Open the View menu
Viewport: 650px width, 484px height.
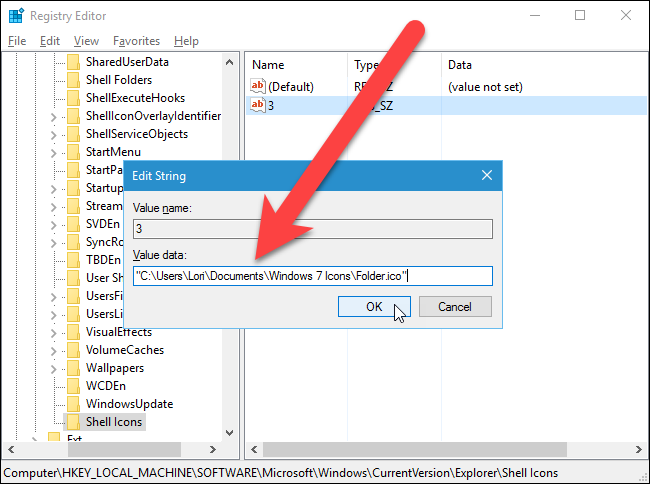pos(86,41)
